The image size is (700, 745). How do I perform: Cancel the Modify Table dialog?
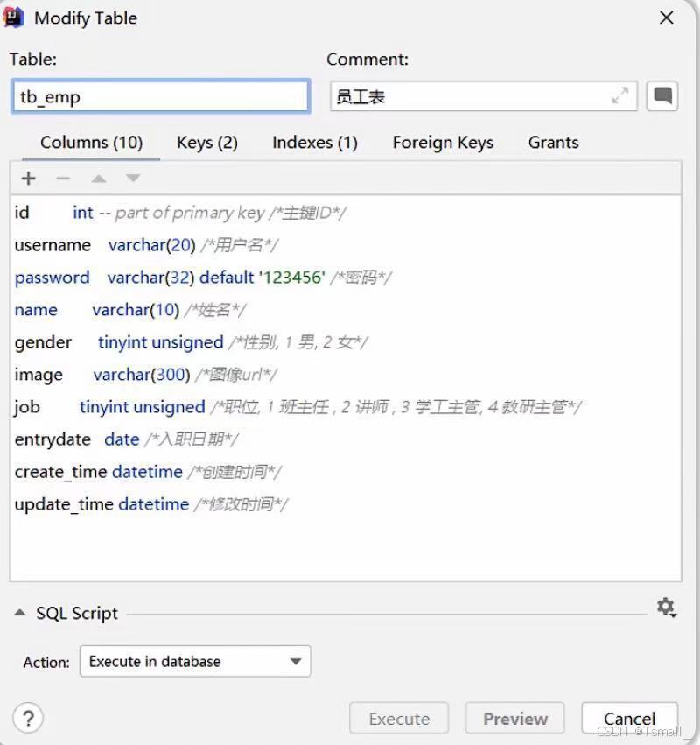[x=629, y=718]
